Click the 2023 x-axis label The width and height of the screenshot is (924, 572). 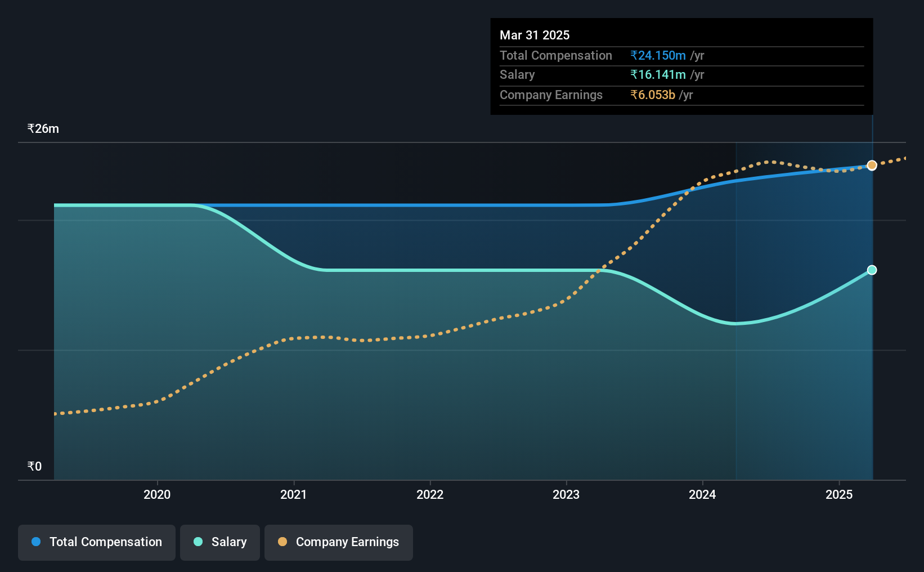(566, 494)
